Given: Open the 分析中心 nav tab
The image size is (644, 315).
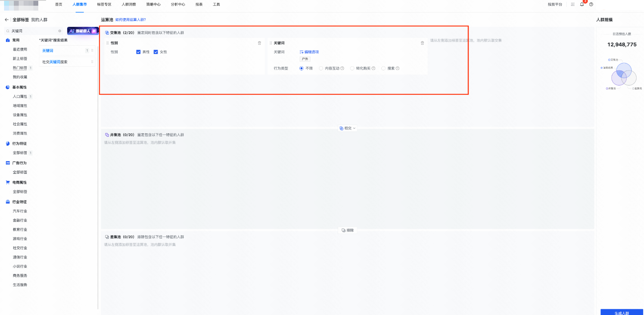Looking at the screenshot, I should click(178, 4).
